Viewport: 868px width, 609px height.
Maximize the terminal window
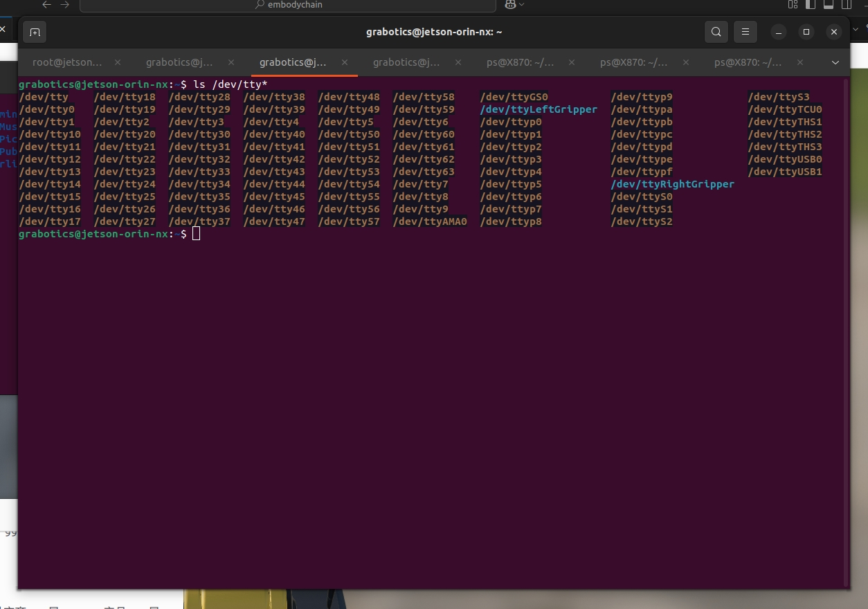[x=806, y=32]
